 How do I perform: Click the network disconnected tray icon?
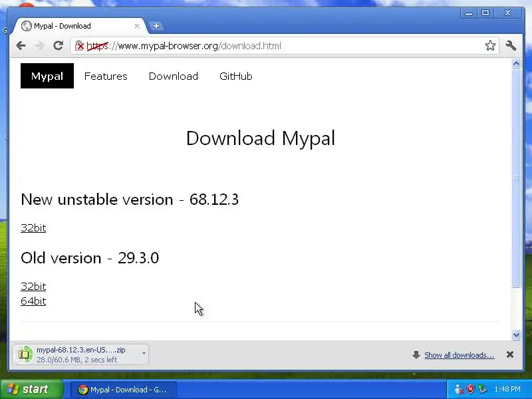[x=459, y=390]
